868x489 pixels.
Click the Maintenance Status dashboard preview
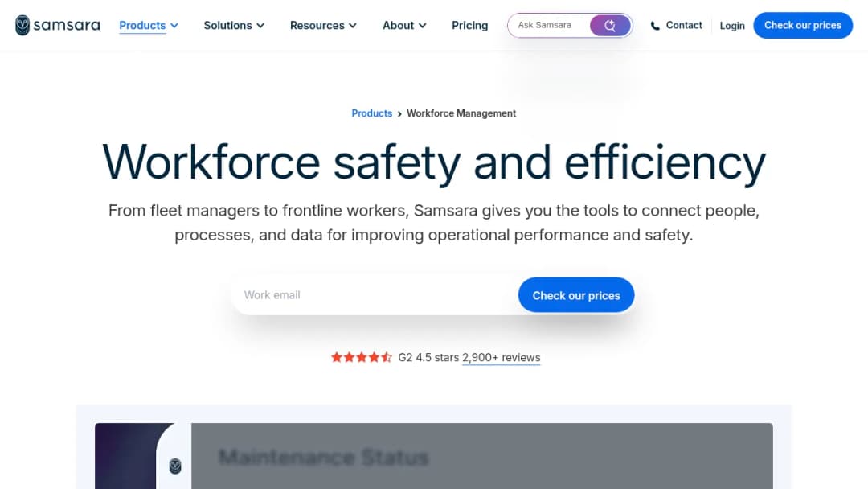pyautogui.click(x=434, y=456)
